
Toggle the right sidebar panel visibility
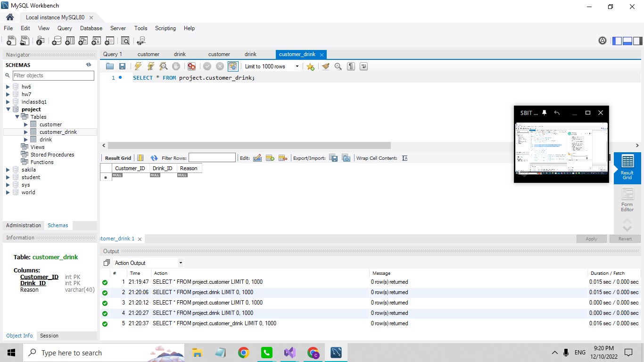pyautogui.click(x=637, y=41)
